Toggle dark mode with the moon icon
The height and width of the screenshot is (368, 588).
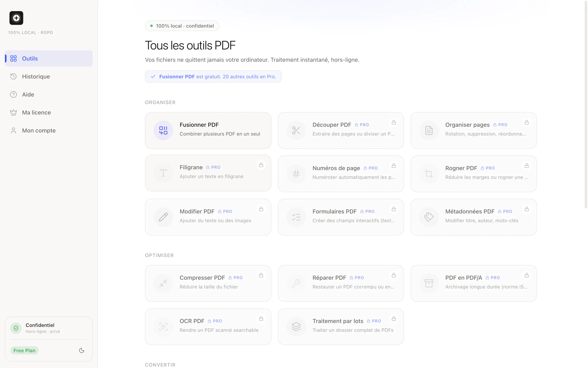pyautogui.click(x=82, y=350)
